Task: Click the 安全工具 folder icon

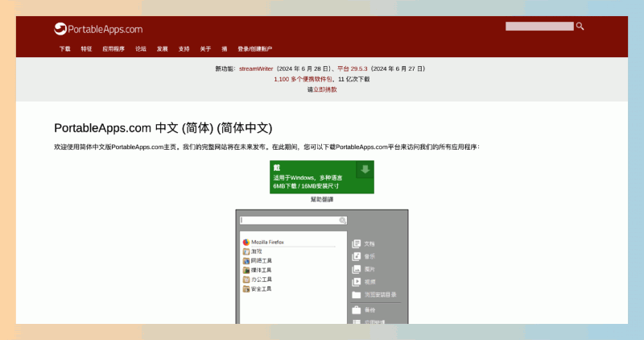Action: pyautogui.click(x=246, y=289)
